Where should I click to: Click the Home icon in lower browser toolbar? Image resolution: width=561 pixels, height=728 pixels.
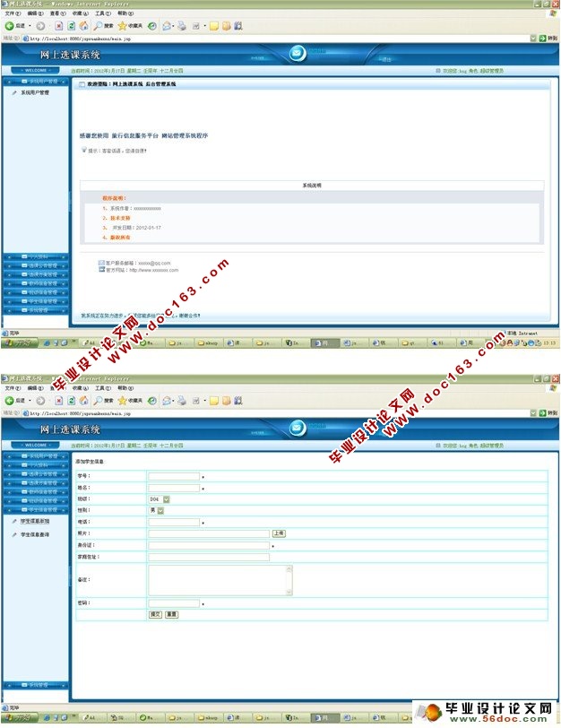(x=83, y=401)
